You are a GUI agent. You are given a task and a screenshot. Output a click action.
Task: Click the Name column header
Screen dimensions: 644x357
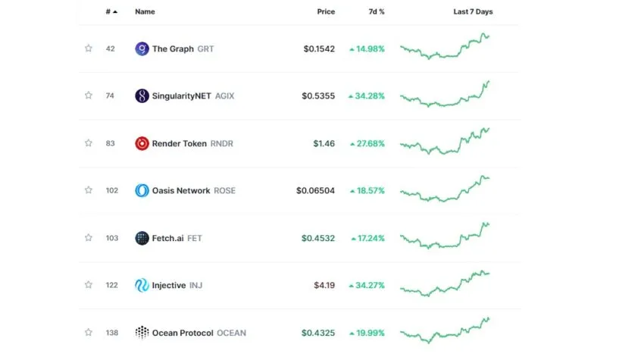click(x=145, y=11)
